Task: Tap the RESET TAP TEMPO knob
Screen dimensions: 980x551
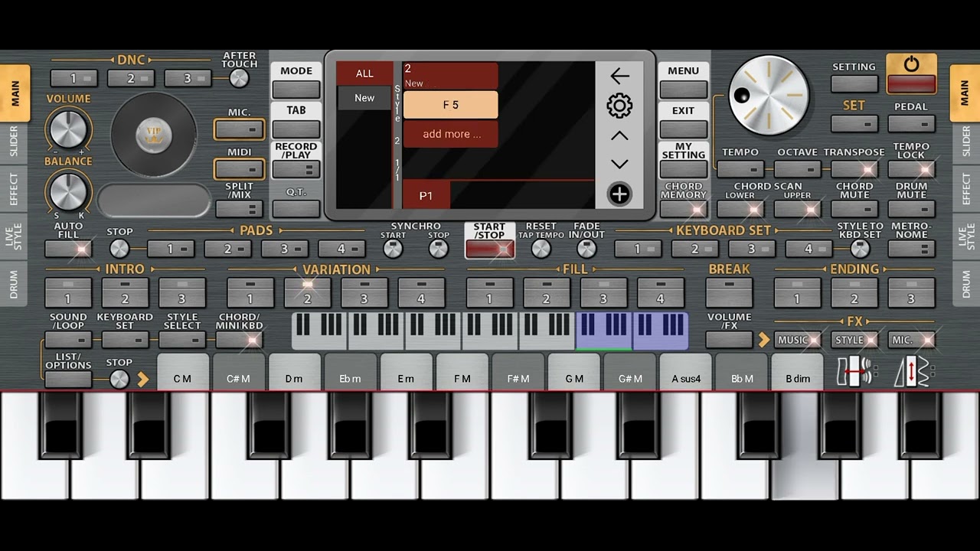Action: click(541, 249)
